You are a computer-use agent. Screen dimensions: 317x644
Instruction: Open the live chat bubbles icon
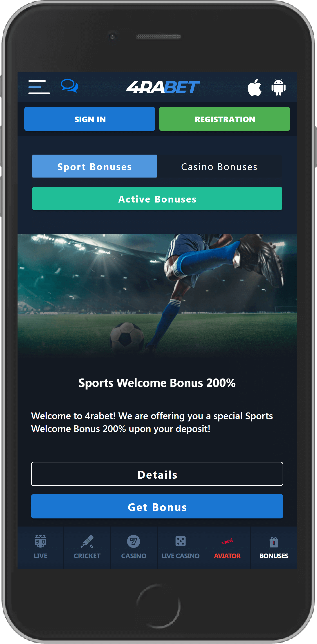tap(69, 86)
